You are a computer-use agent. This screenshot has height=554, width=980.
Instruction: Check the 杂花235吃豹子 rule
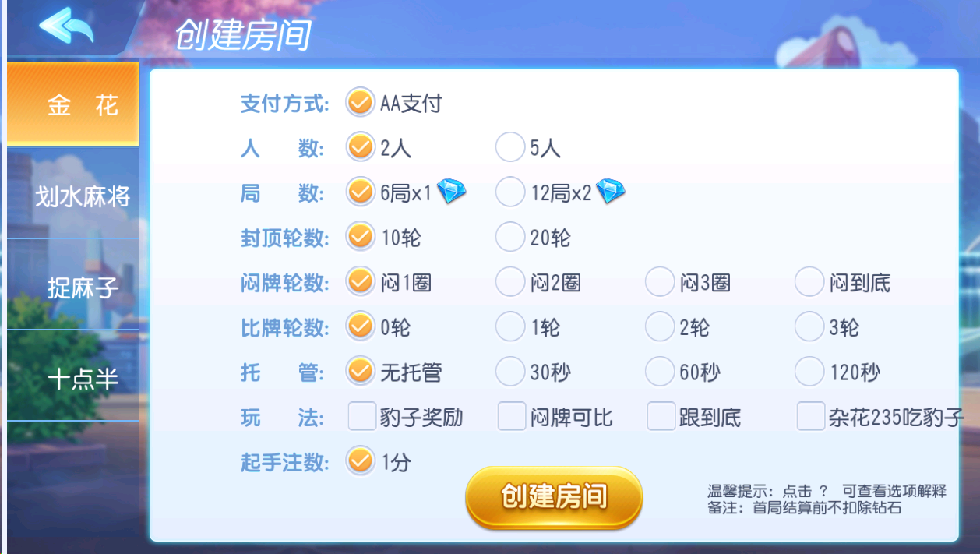pyautogui.click(x=809, y=417)
